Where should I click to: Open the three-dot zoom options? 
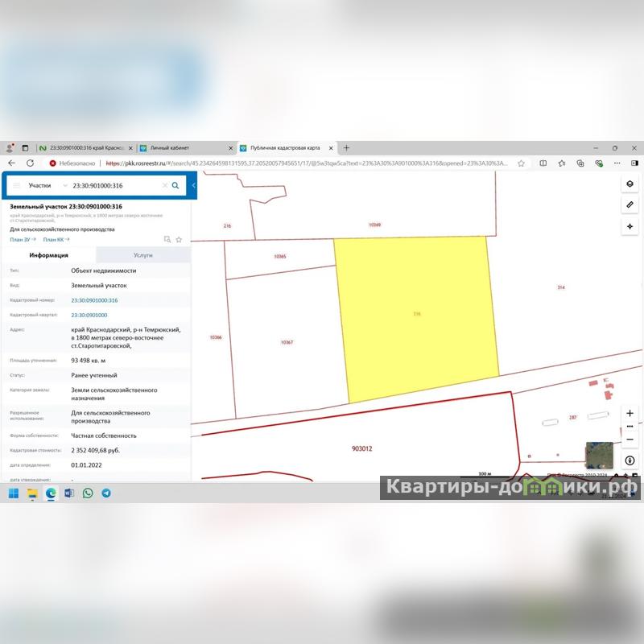630,427
